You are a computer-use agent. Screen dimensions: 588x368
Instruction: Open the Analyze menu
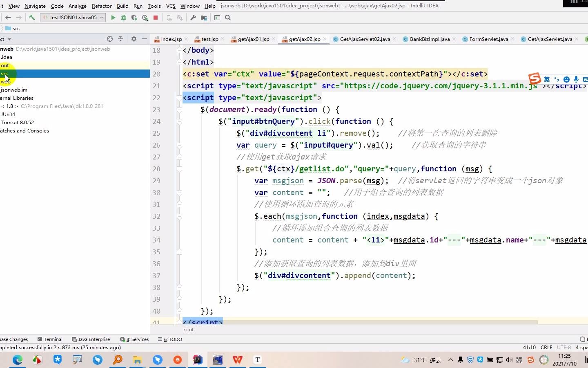click(78, 6)
